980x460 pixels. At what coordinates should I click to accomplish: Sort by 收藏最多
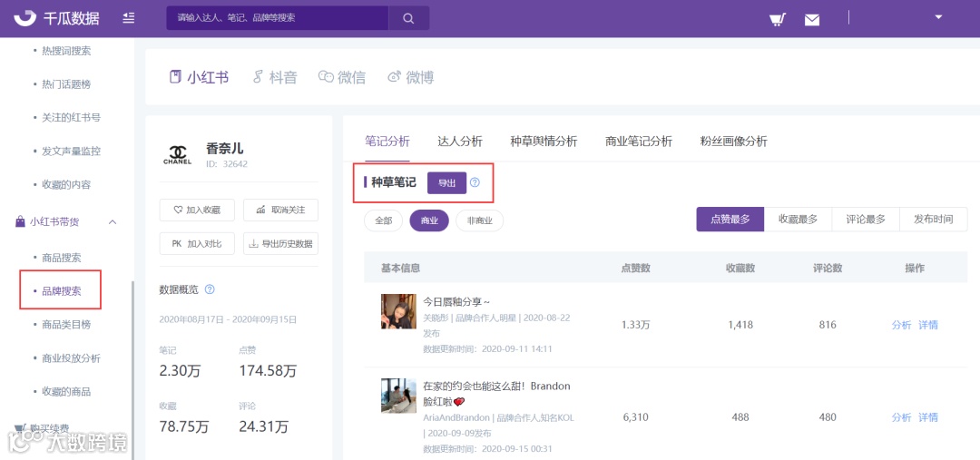pos(799,220)
